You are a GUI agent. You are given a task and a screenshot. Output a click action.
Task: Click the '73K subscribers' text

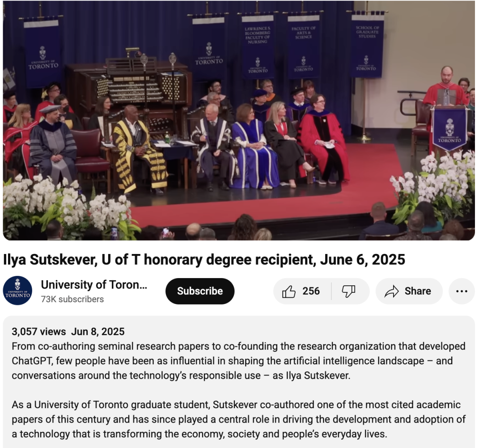click(72, 299)
